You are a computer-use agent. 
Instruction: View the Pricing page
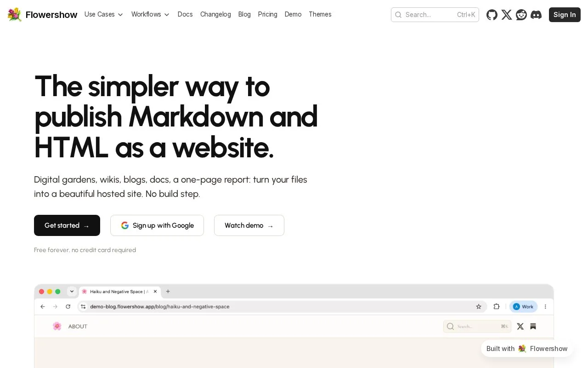click(268, 14)
